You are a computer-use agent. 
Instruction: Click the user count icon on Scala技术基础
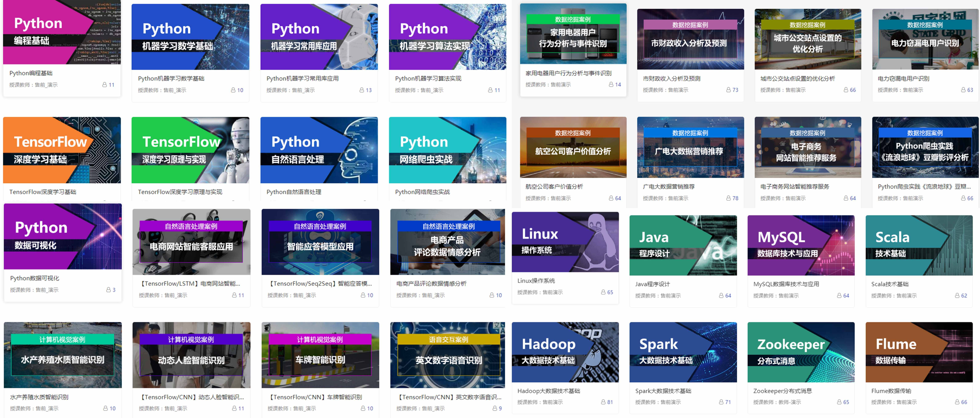957,296
